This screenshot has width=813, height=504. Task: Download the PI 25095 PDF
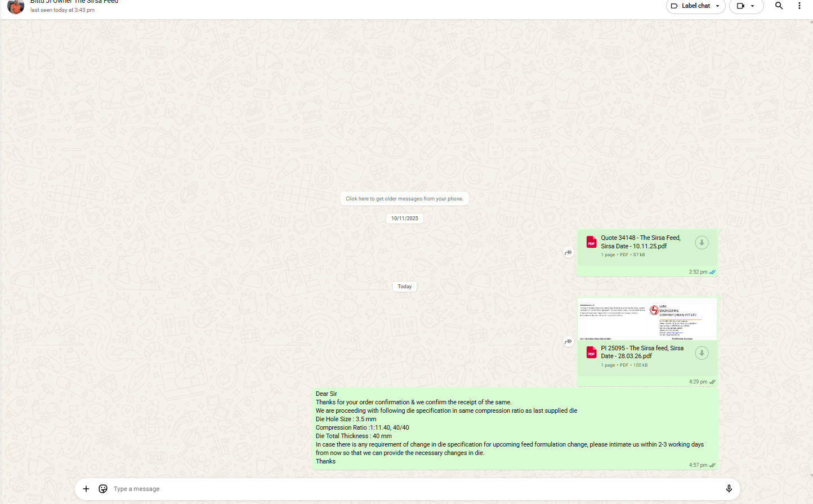[702, 353]
